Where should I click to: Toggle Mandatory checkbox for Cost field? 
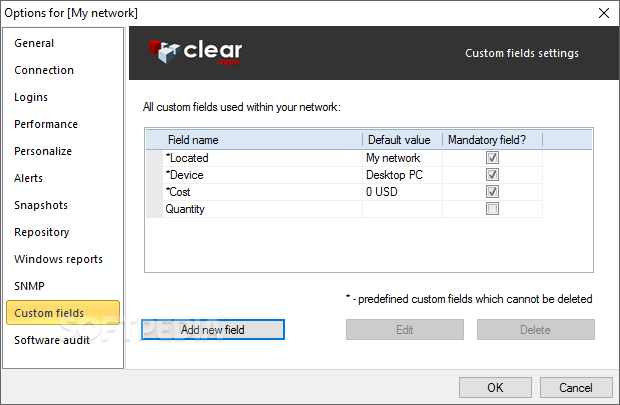pyautogui.click(x=492, y=191)
